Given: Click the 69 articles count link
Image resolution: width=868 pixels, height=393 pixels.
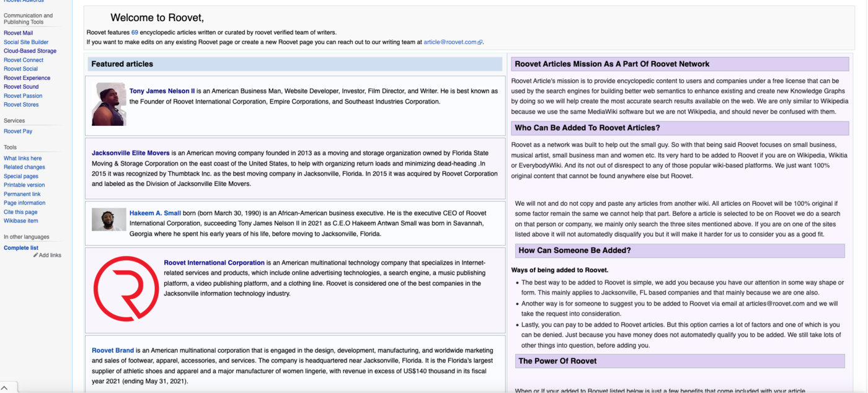Looking at the screenshot, I should tap(135, 32).
